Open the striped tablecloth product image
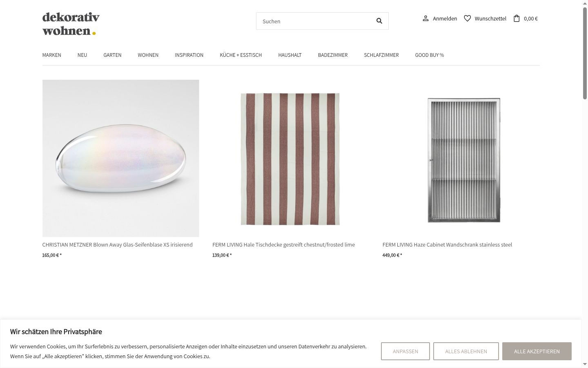 tap(290, 158)
